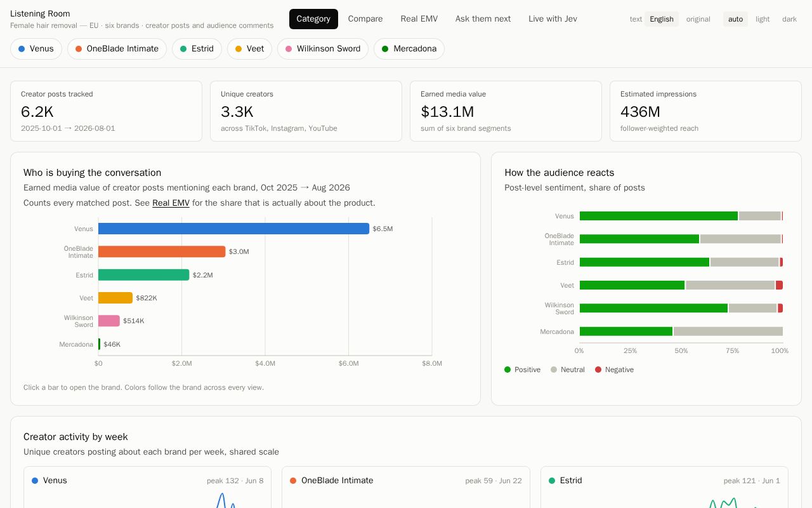The image size is (812, 508).
Task: Open the orange OneBlade Intimate bar
Action: [x=162, y=251]
